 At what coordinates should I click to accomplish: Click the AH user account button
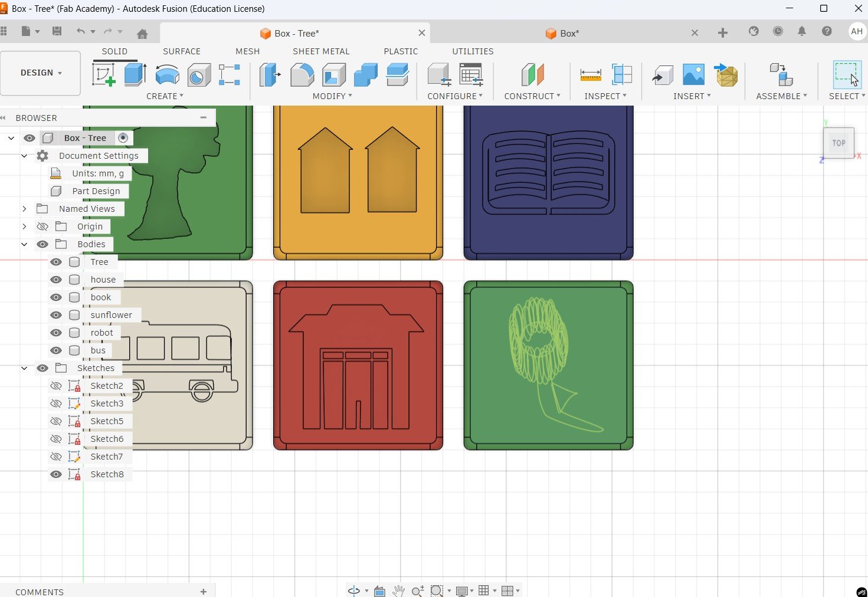856,32
